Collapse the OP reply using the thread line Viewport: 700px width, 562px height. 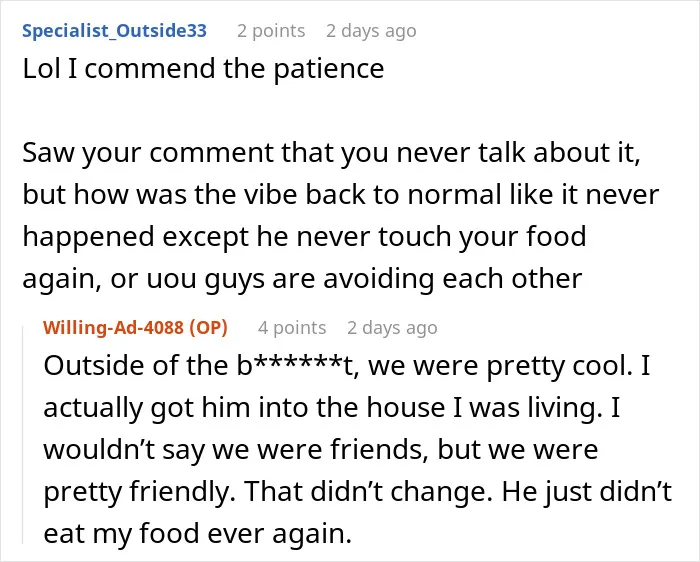tap(23, 435)
